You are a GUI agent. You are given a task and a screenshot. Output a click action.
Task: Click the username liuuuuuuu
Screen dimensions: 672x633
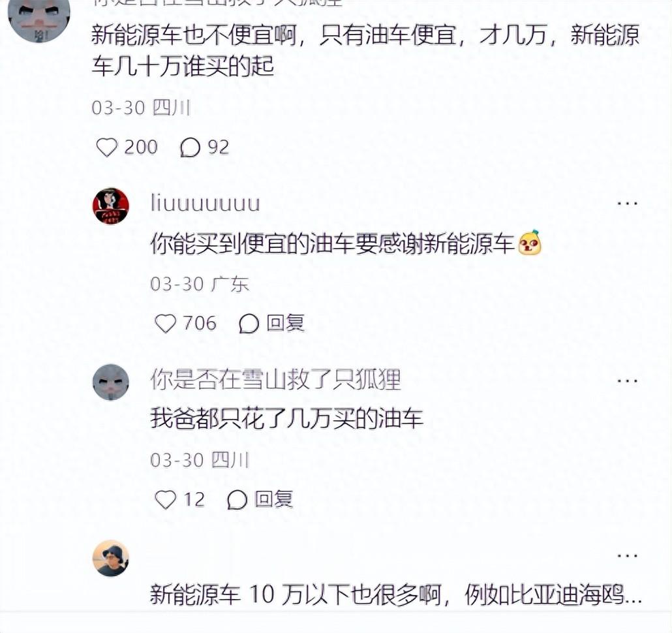206,203
